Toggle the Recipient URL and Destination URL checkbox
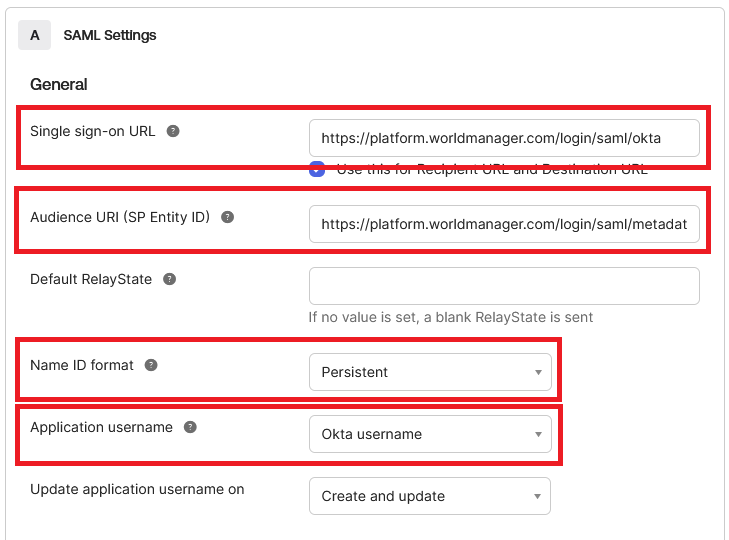This screenshot has width=729, height=540. click(317, 169)
